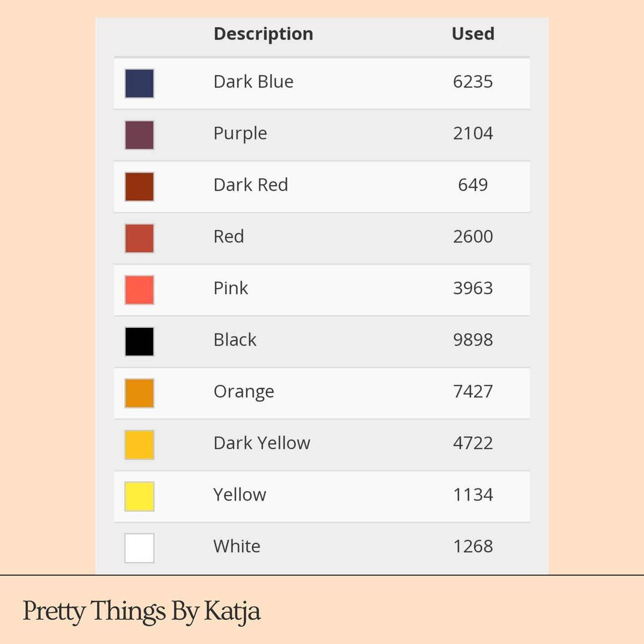Click the Dark Yellow description label
The height and width of the screenshot is (644, 644).
(262, 443)
